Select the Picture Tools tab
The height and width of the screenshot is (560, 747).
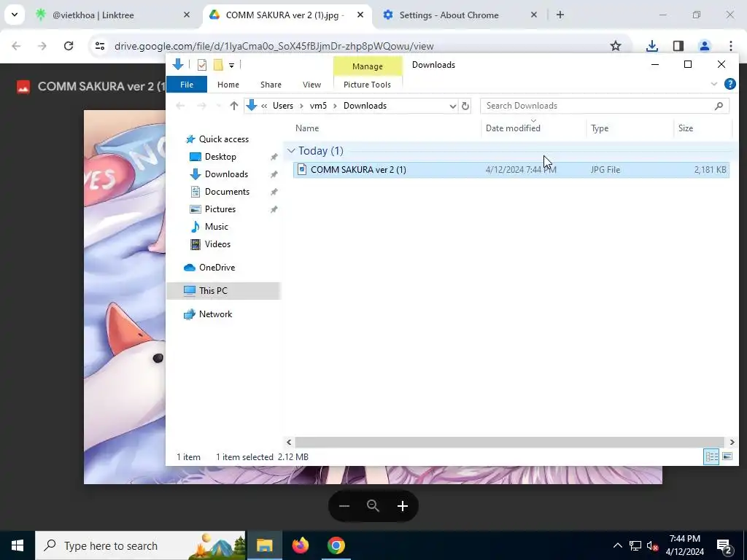click(x=368, y=85)
